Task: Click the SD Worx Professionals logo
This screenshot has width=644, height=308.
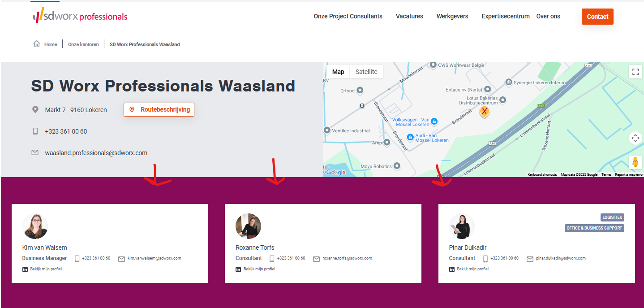Action: [80, 16]
